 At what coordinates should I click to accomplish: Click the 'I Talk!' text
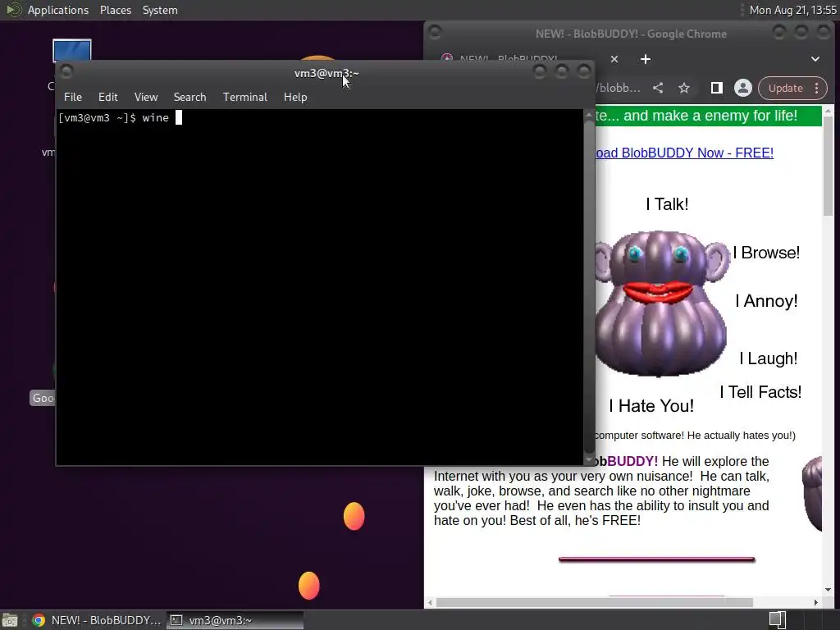tap(667, 204)
